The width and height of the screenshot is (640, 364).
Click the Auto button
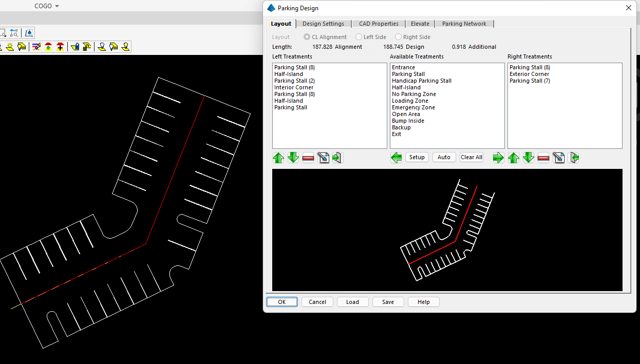[x=444, y=157]
